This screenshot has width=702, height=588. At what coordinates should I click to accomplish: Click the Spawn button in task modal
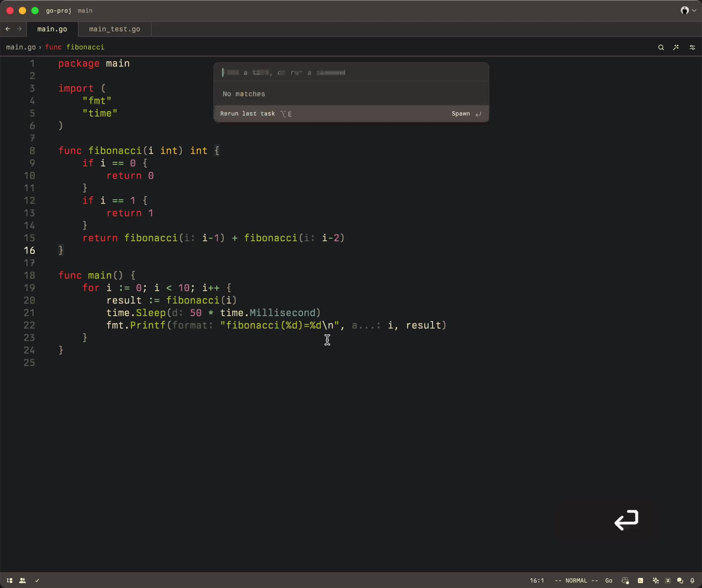[x=466, y=113]
